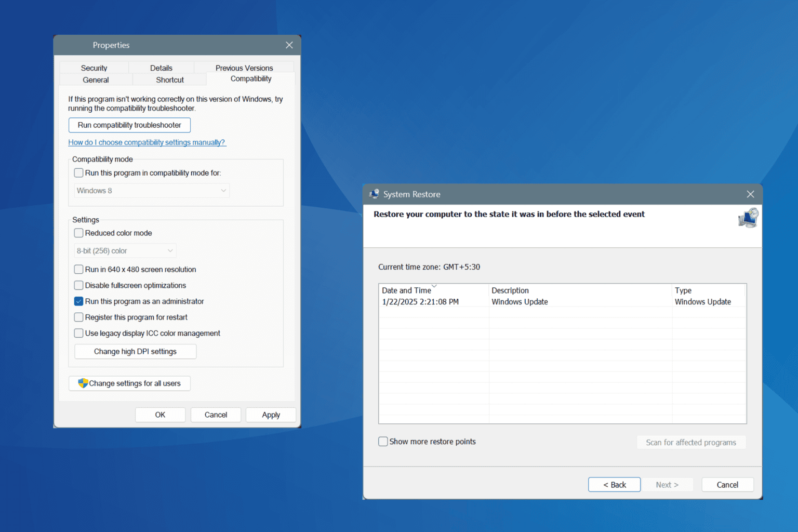This screenshot has height=532, width=798.
Task: Click the Current time zone GMT+5:30 text
Action: pyautogui.click(x=429, y=267)
